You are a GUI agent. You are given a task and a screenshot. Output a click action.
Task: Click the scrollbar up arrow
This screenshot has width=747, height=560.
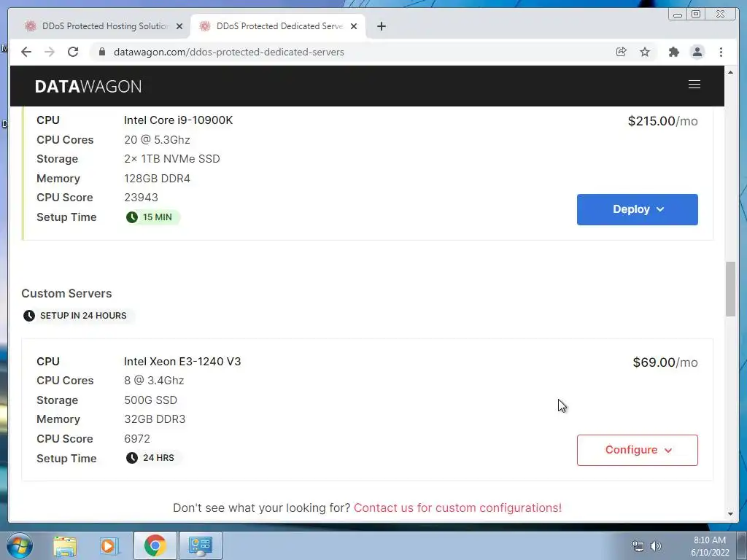(730, 72)
